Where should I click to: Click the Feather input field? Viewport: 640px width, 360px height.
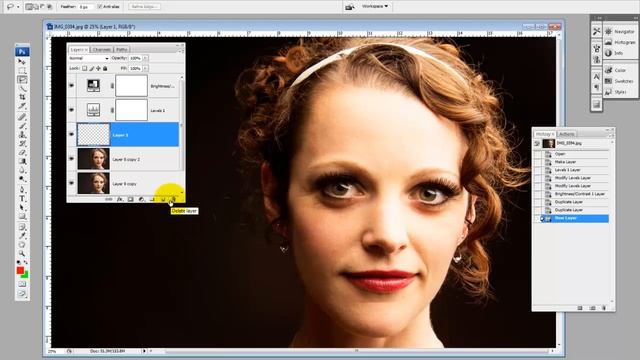[x=86, y=7]
